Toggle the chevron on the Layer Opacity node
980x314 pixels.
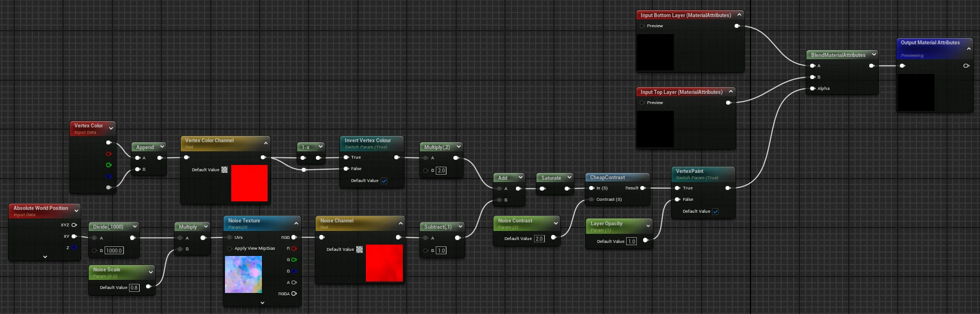click(648, 226)
